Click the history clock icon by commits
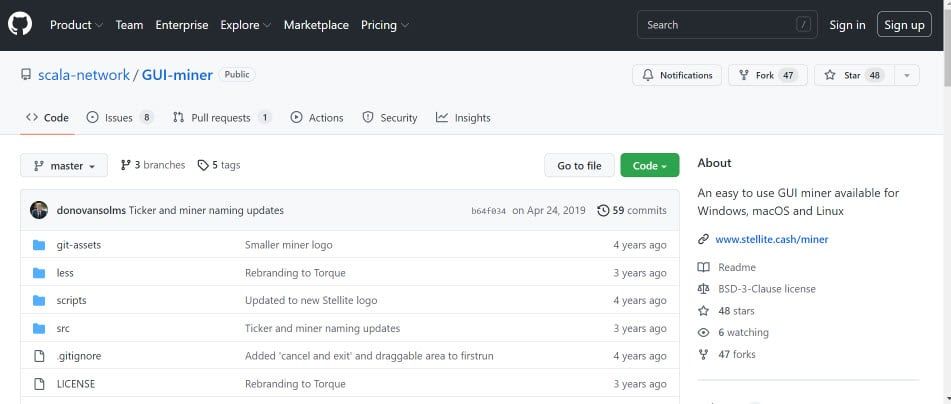 (x=603, y=210)
